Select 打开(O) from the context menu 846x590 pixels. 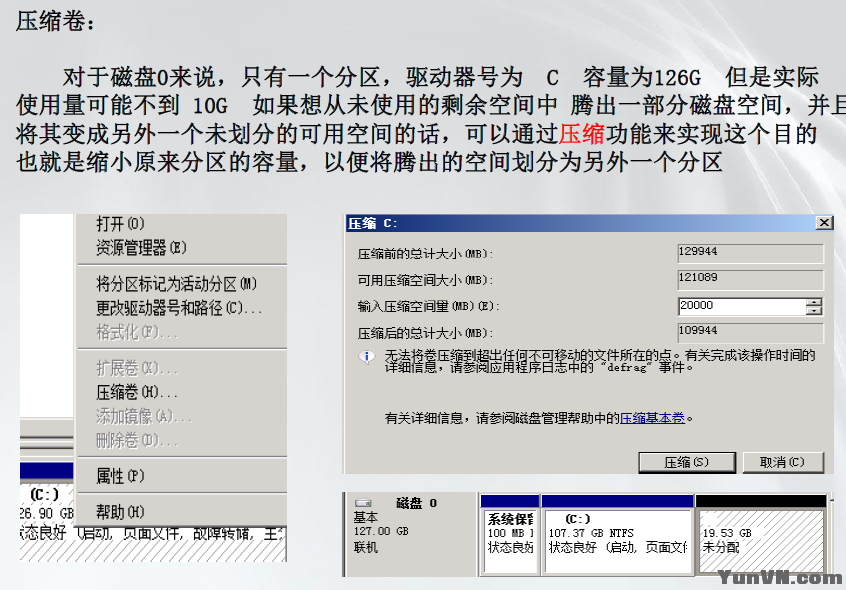[x=120, y=222]
